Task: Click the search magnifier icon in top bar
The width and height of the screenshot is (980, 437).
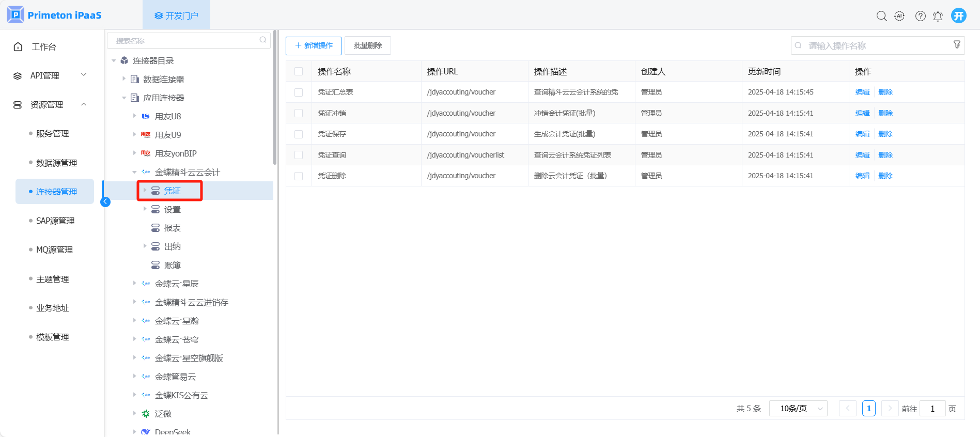Action: click(x=881, y=16)
